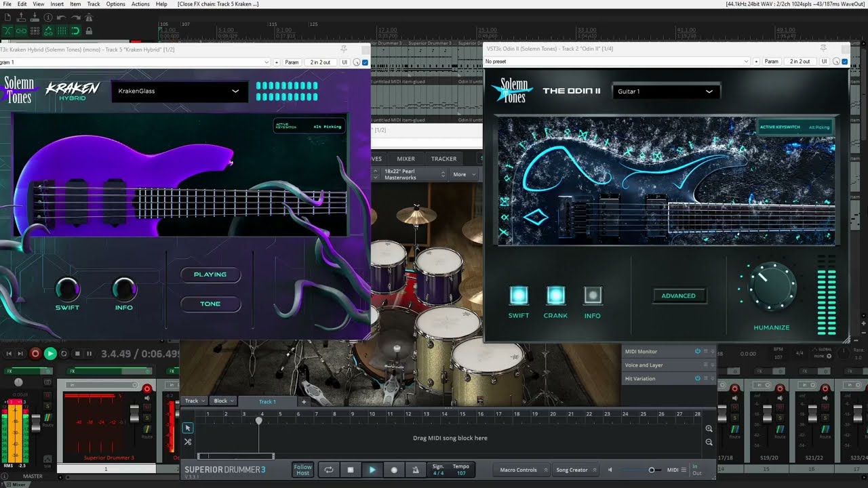Switch to the Tracker tab
The width and height of the screenshot is (868, 488).
(443, 159)
